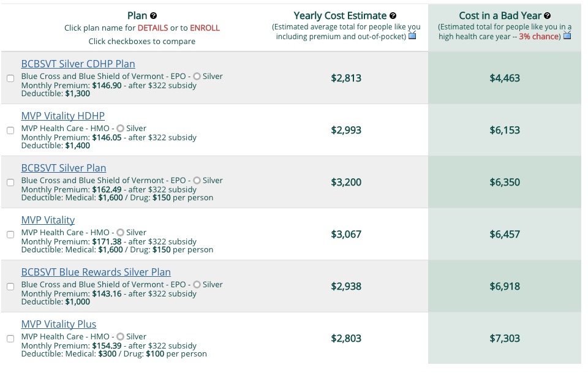Open the MVP Vitality HDHP plan link
Viewport: 588px width, 373px height.
coord(62,116)
